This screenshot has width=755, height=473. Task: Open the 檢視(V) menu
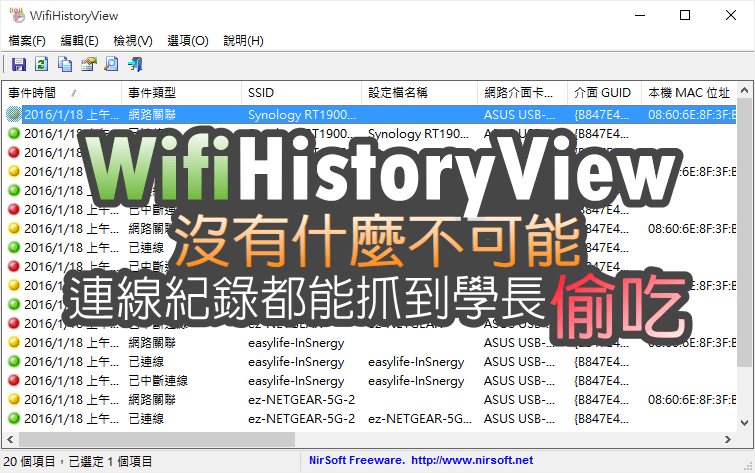point(133,40)
